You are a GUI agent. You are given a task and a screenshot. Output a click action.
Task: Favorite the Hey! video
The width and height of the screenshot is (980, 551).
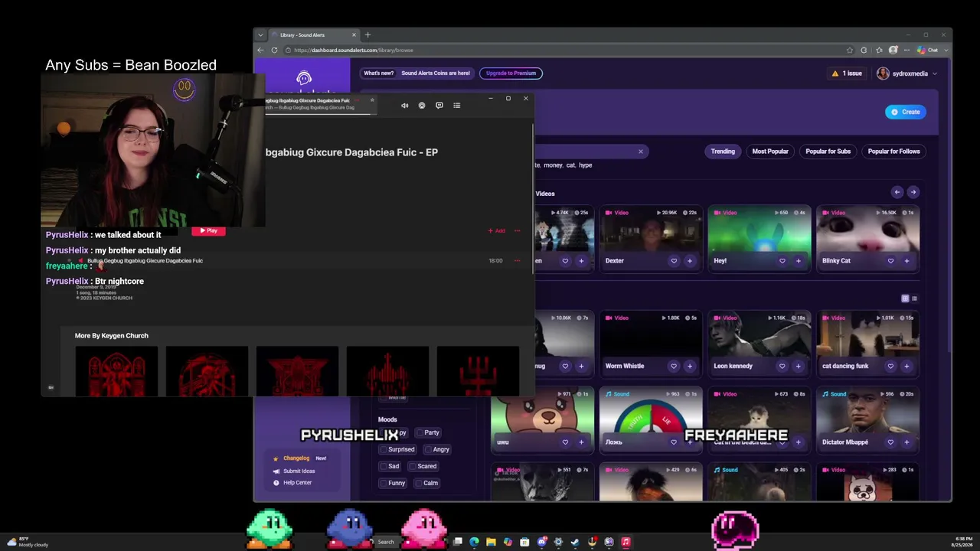(x=782, y=261)
